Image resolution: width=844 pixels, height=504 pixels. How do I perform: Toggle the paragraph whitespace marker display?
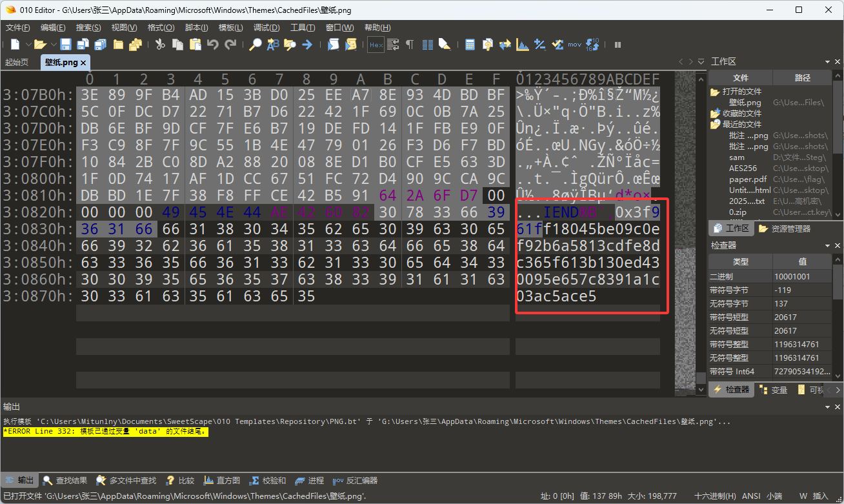click(410, 45)
